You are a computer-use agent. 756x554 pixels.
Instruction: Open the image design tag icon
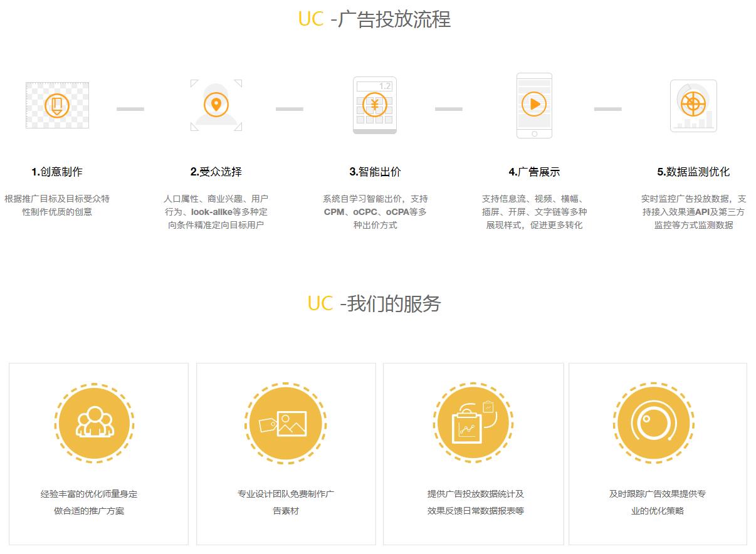285,422
